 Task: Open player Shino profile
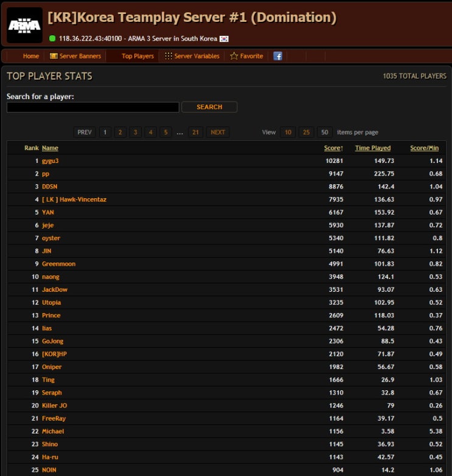click(x=50, y=444)
